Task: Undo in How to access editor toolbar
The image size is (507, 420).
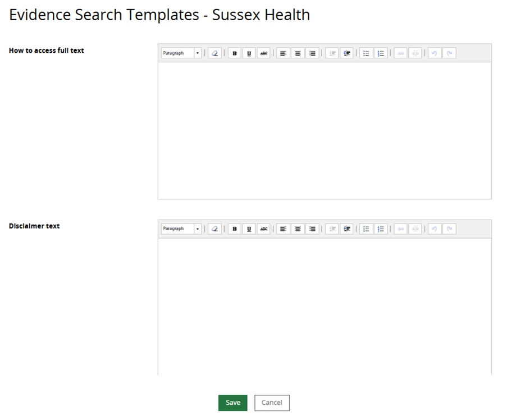Action: click(x=435, y=53)
